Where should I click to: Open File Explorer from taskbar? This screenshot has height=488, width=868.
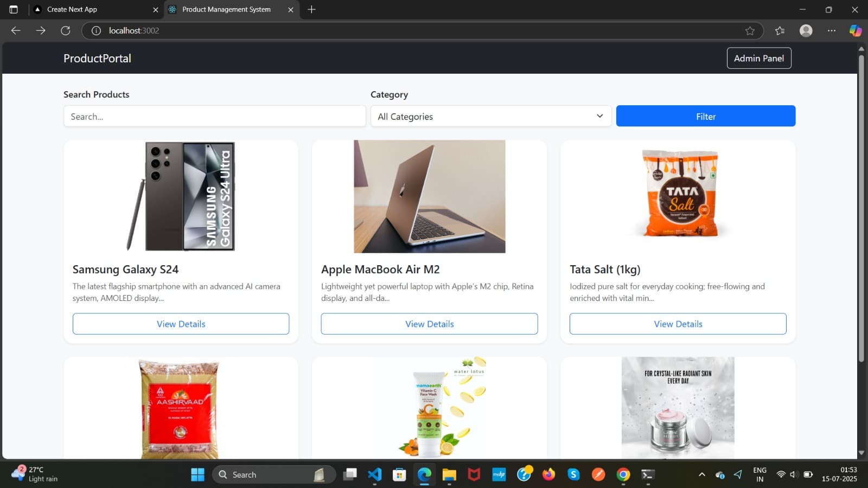(449, 474)
